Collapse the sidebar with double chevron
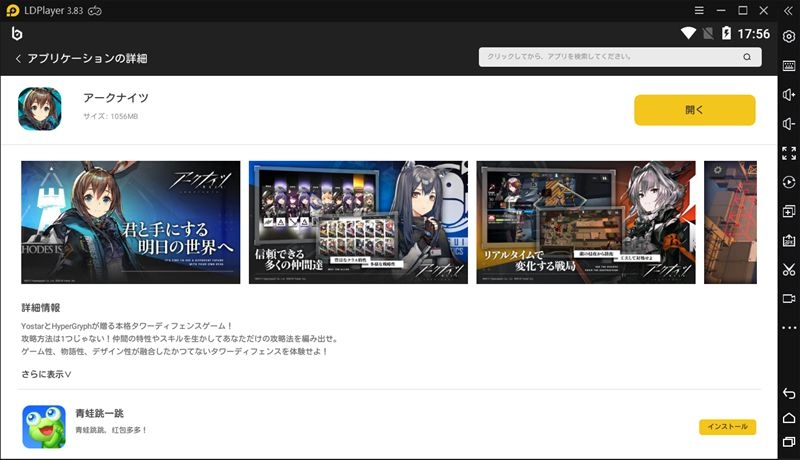 point(788,11)
